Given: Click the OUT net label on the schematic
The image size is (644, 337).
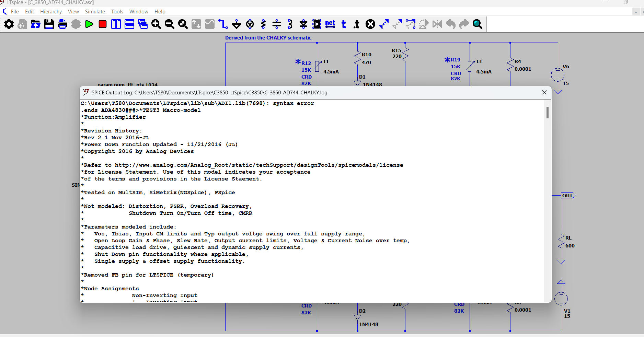Looking at the screenshot, I should click(x=568, y=196).
